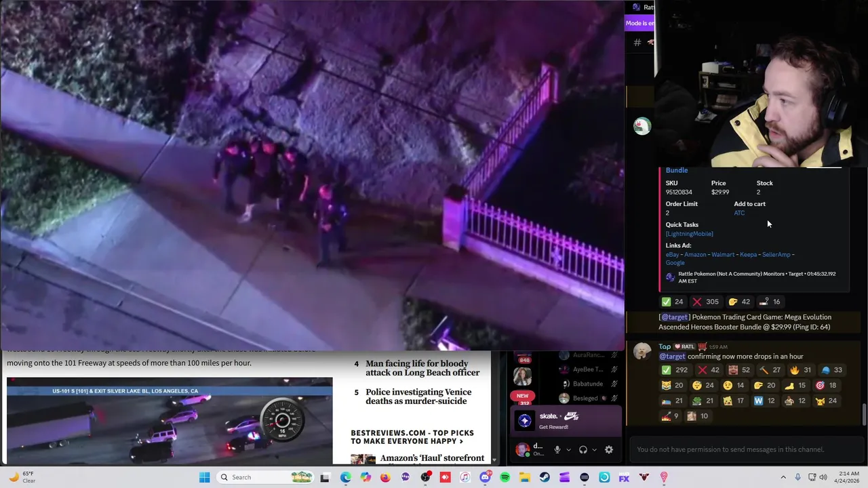
Task: Open the Discord taskbar icon
Action: click(485, 477)
